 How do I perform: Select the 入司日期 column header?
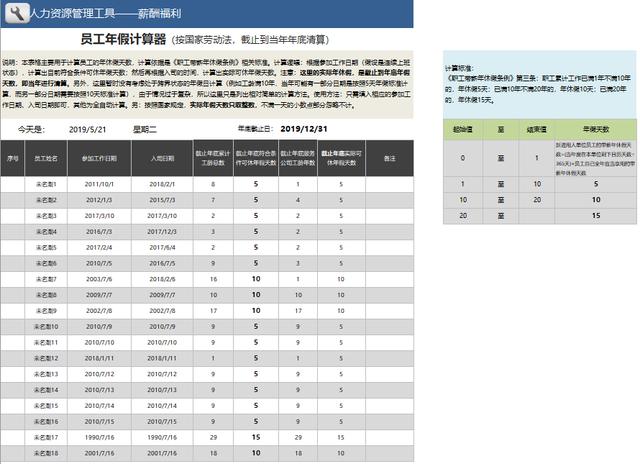(163, 158)
